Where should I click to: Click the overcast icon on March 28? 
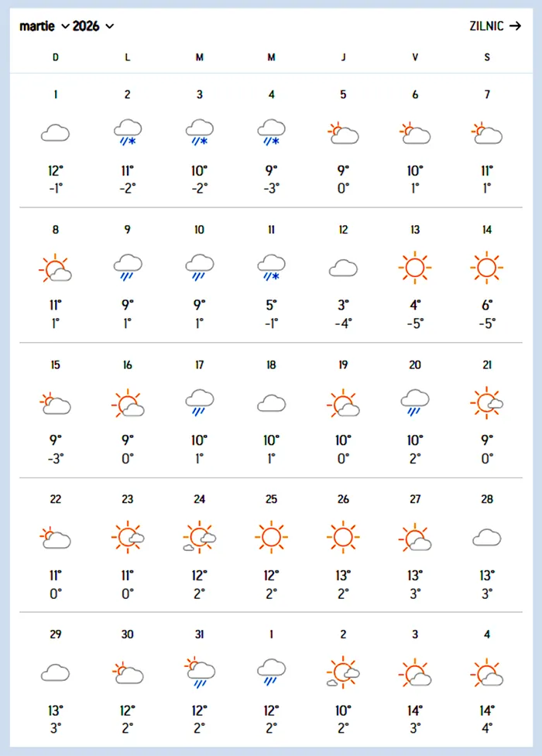tap(487, 537)
